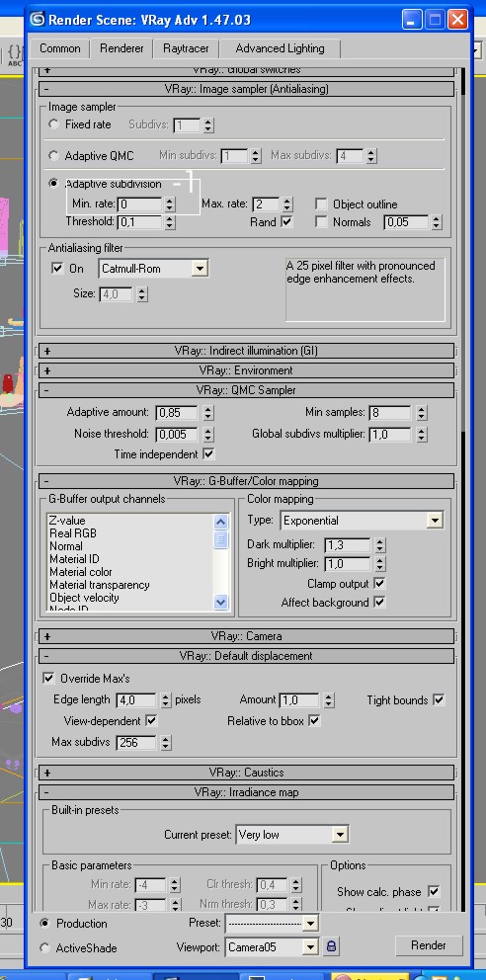Click the Bright multiplier field
Image resolution: width=486 pixels, height=980 pixels.
pos(349,564)
